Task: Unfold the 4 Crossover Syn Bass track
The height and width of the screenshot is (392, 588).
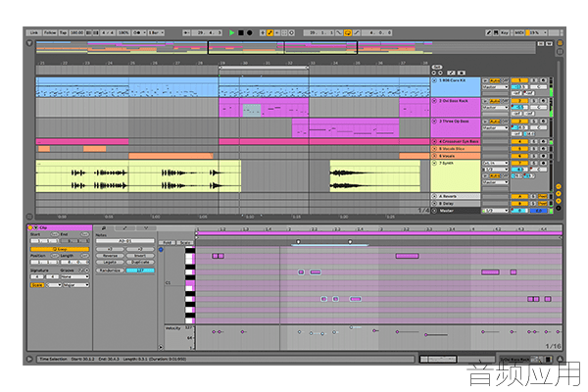Action: pyautogui.click(x=434, y=141)
